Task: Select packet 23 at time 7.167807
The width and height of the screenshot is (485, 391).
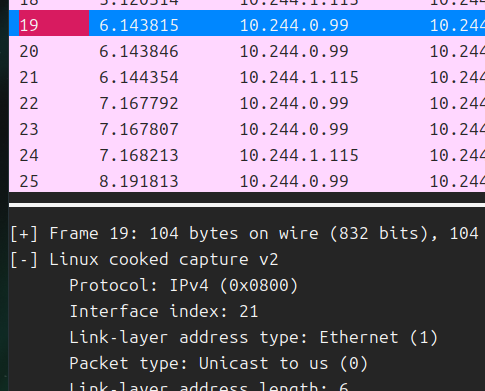Action: click(247, 129)
